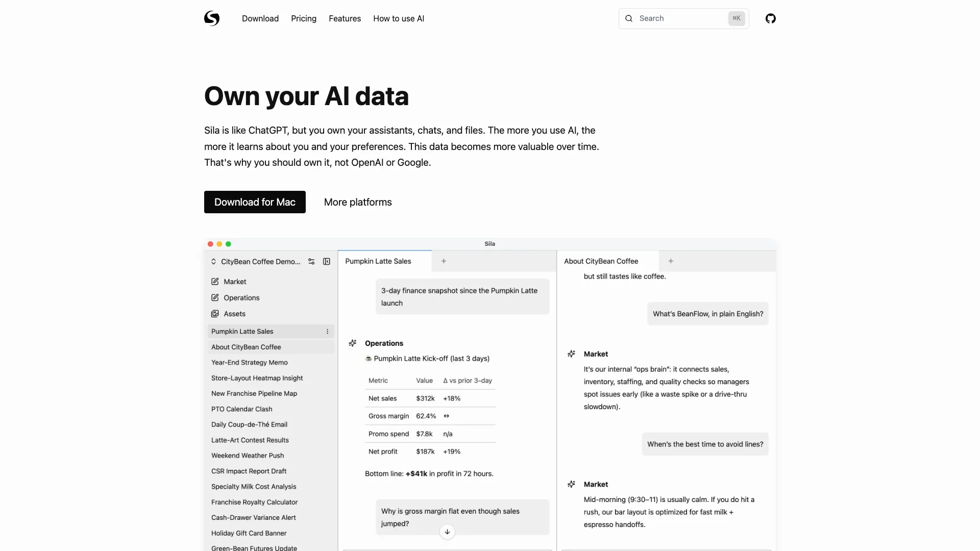Click scroll-to-bottom arrow in chat

point(447,532)
